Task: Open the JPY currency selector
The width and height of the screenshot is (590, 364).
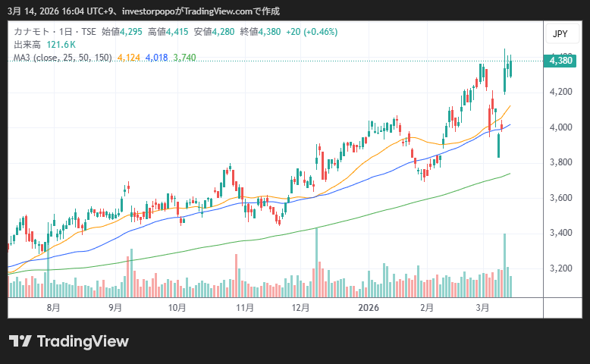Action: pyautogui.click(x=560, y=33)
